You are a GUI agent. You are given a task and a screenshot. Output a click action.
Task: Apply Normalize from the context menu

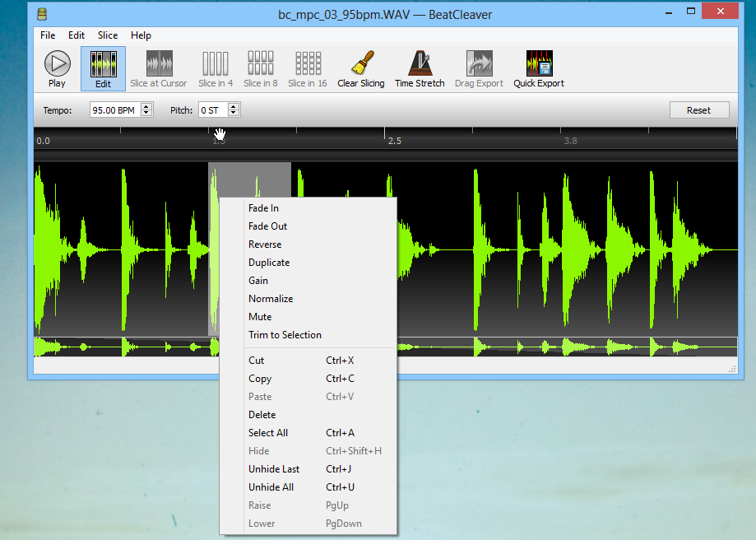271,298
